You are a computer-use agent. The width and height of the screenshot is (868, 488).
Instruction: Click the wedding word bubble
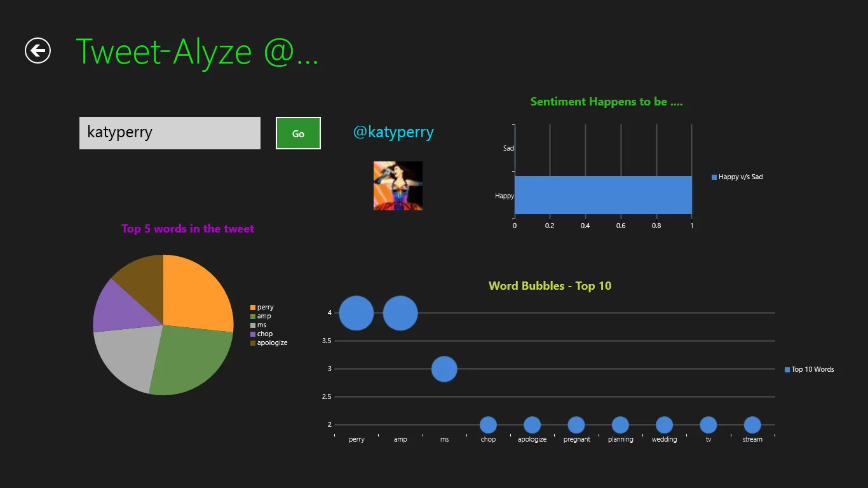664,425
